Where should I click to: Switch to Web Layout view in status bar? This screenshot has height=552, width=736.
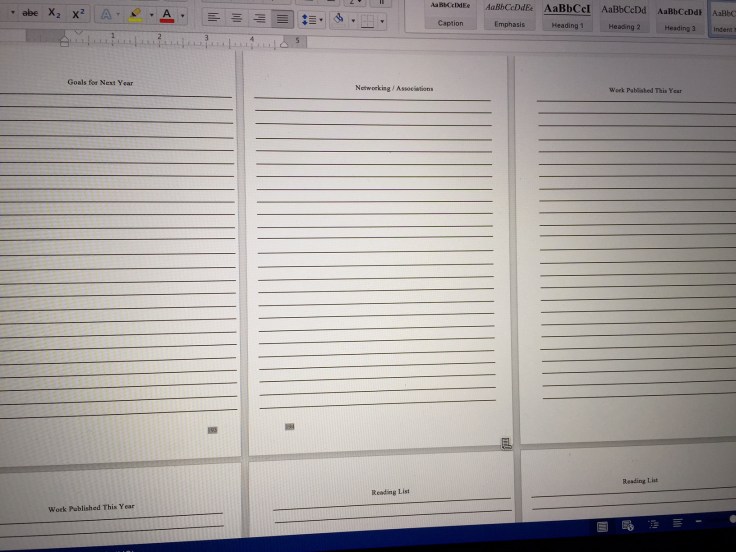628,525
